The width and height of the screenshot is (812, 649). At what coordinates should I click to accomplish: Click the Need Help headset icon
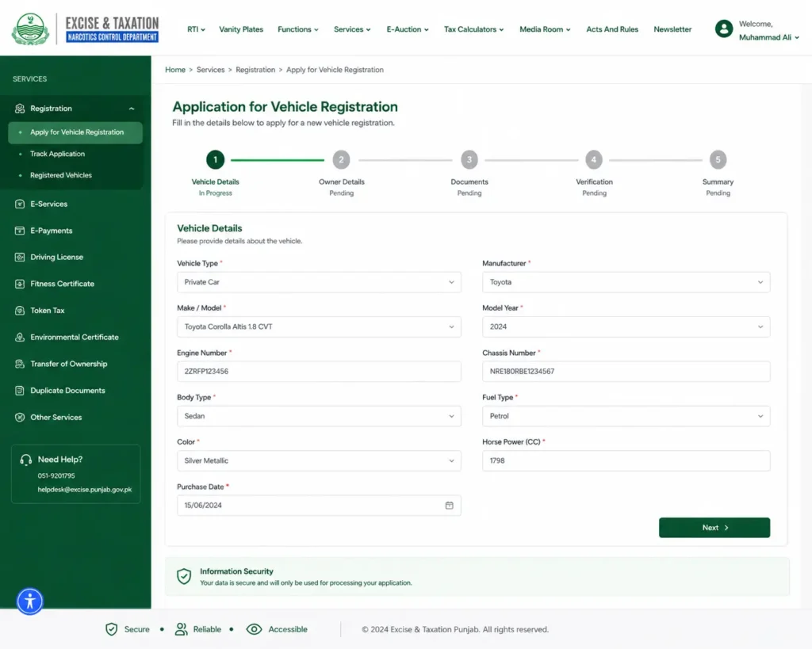26,460
